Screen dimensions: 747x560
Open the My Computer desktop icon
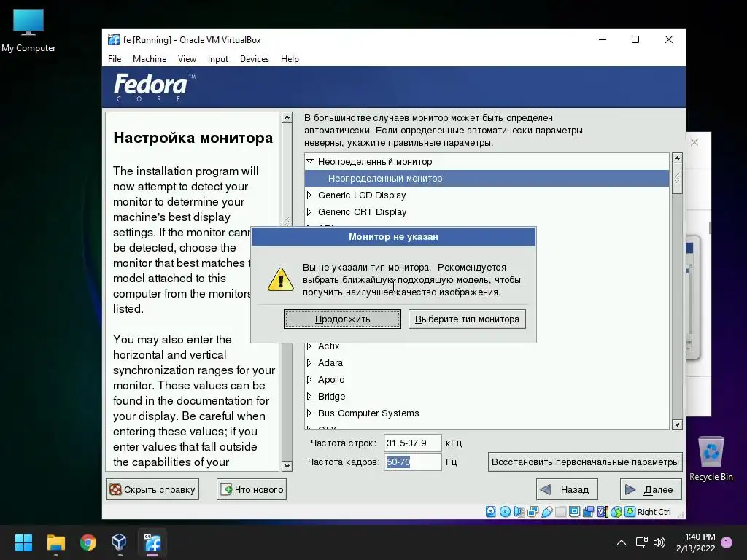click(x=28, y=31)
